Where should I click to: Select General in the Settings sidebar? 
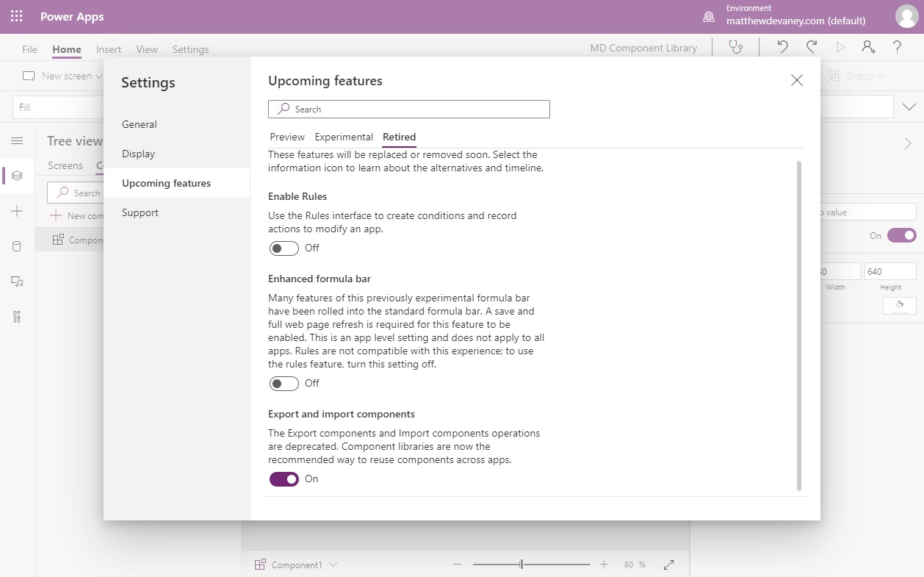pyautogui.click(x=140, y=124)
